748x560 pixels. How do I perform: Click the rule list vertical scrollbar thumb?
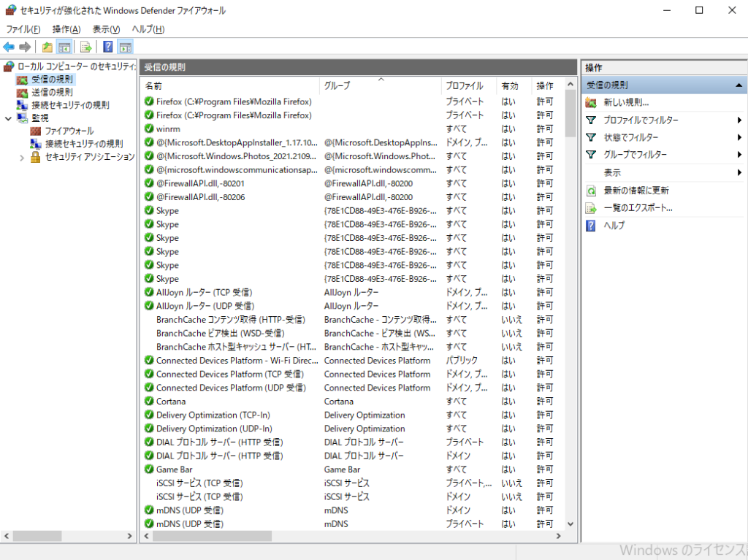pos(570,113)
